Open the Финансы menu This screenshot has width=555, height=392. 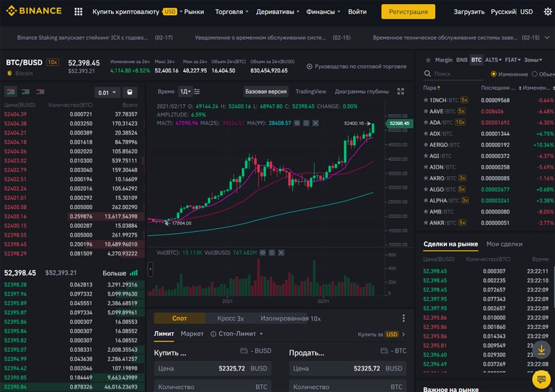[323, 12]
